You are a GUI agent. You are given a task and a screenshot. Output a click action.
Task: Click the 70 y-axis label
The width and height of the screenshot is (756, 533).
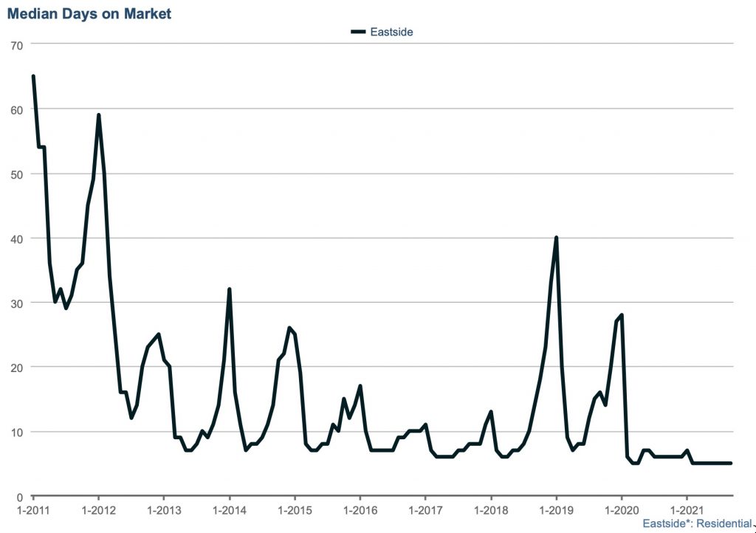(x=16, y=46)
